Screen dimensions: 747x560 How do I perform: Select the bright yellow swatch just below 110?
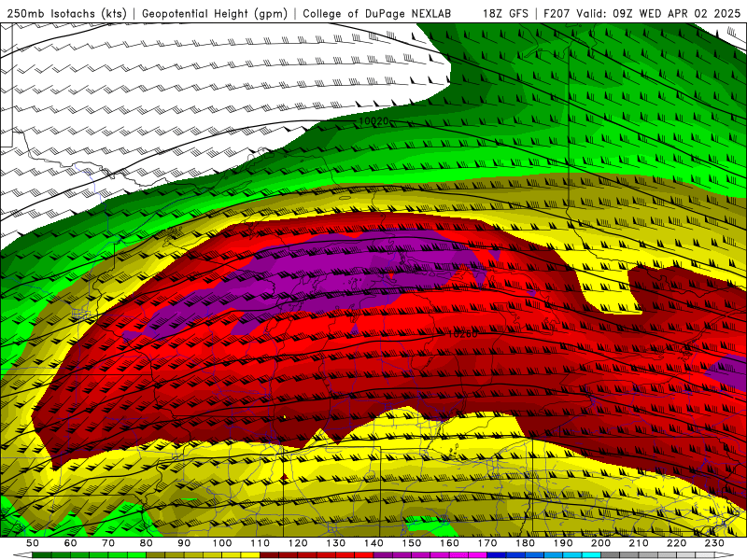(x=250, y=555)
